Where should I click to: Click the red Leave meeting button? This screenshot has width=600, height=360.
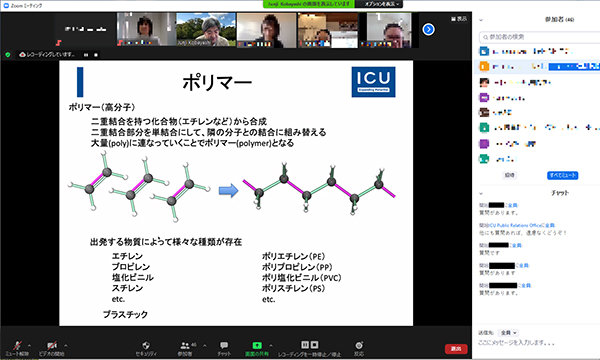(x=456, y=349)
